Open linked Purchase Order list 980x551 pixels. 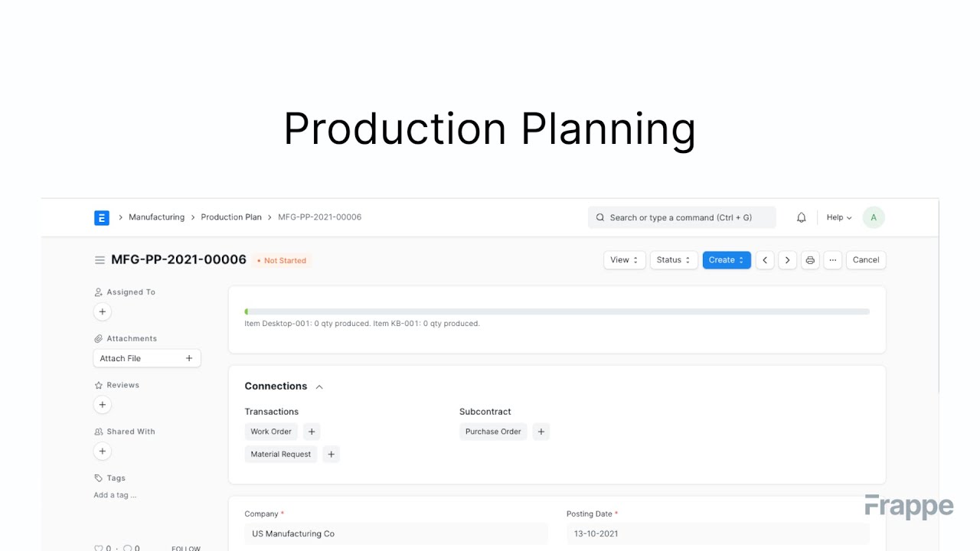493,432
